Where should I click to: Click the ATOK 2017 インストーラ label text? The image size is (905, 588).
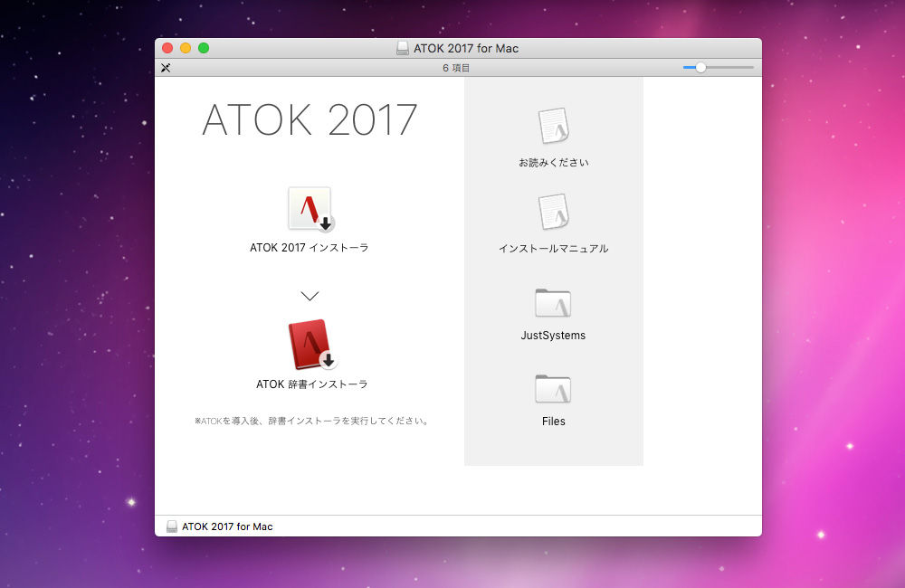tap(310, 248)
